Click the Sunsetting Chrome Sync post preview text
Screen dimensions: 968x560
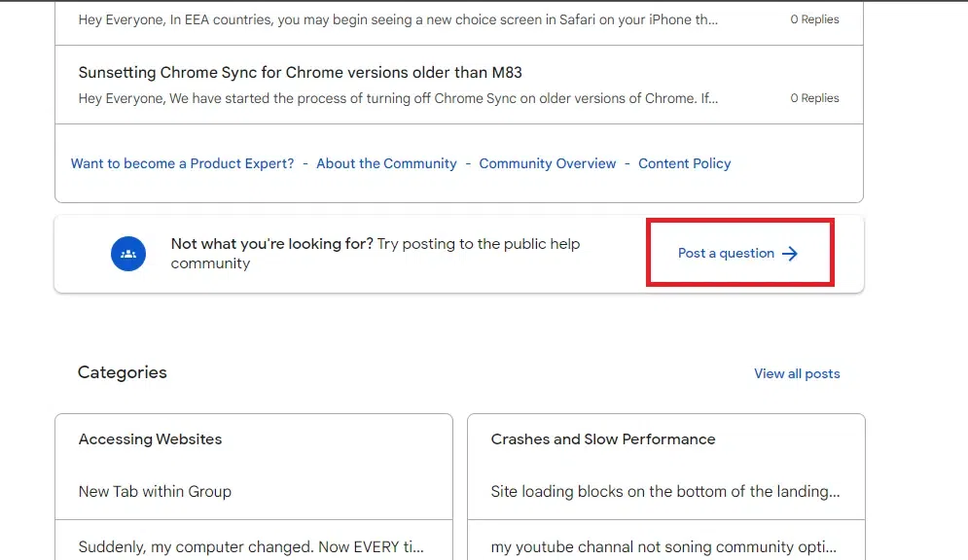[x=399, y=98]
